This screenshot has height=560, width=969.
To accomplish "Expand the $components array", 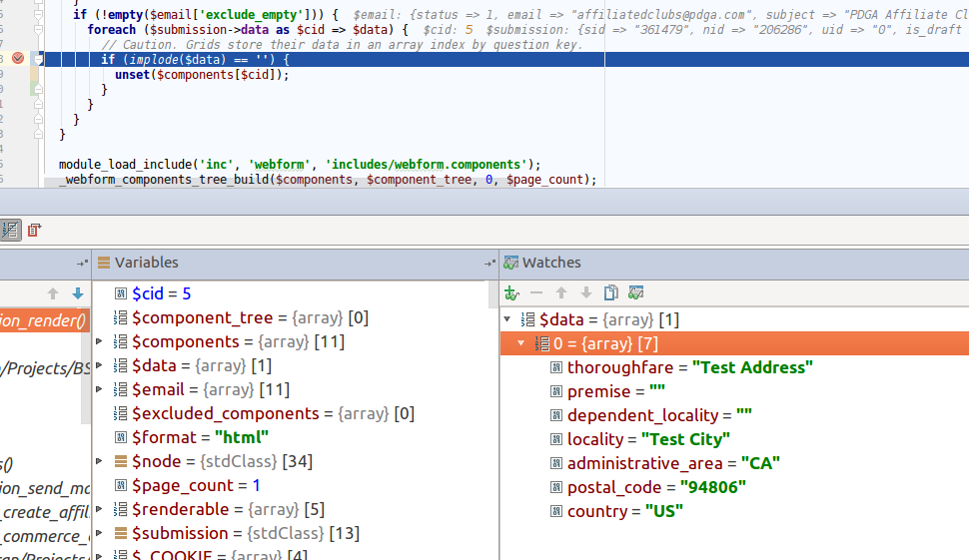I will [100, 341].
